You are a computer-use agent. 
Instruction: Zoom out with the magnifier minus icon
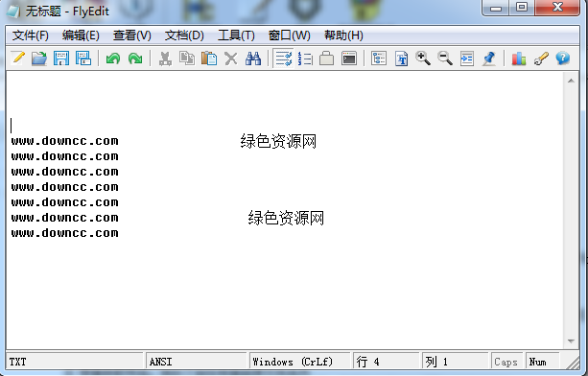pyautogui.click(x=445, y=59)
